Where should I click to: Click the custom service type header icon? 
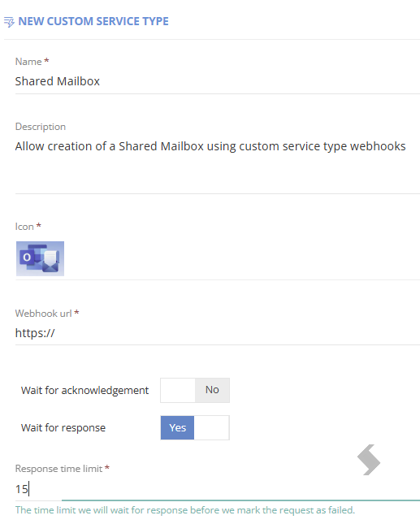pyautogui.click(x=10, y=22)
